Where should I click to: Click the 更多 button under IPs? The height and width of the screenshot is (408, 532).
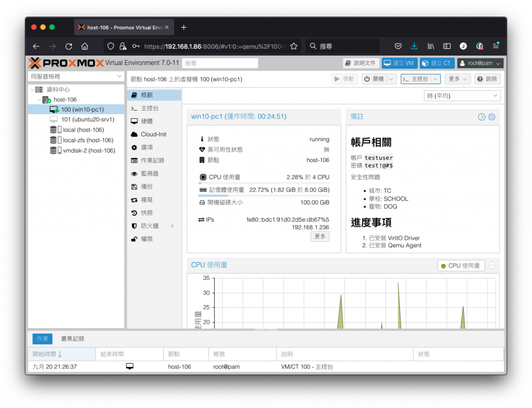point(320,237)
